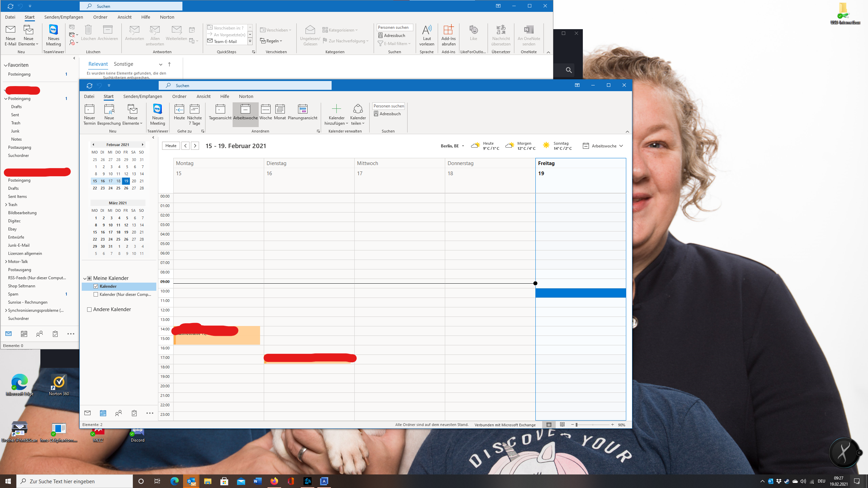Open the People view icon in sidebar

tap(119, 413)
